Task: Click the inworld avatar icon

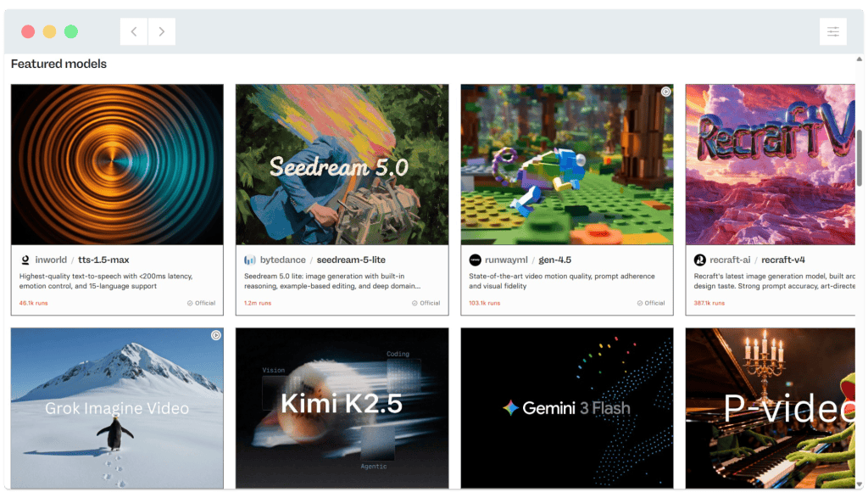Action: pos(25,260)
